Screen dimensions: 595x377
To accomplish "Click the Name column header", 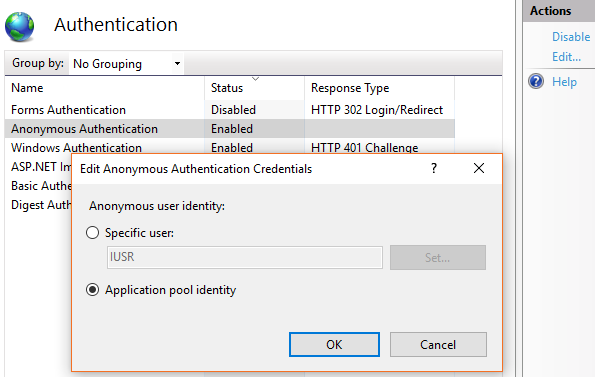I will tap(104, 88).
